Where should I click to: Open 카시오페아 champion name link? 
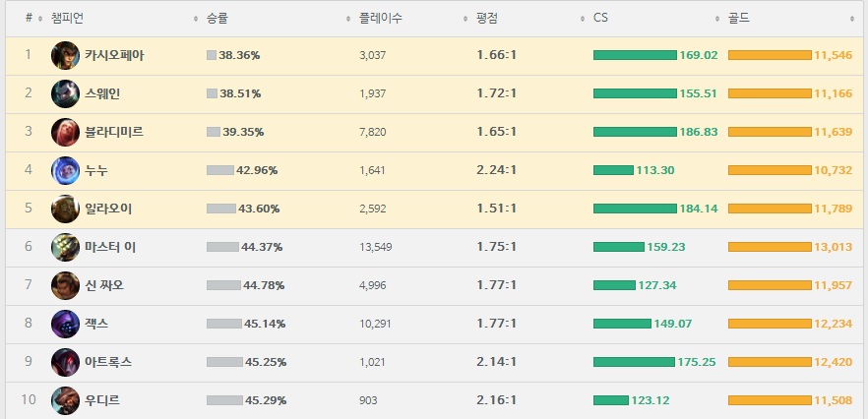tap(114, 55)
